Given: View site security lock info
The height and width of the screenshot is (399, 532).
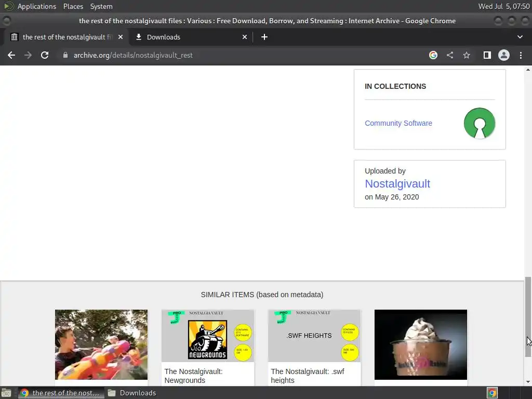Looking at the screenshot, I should click(x=65, y=55).
